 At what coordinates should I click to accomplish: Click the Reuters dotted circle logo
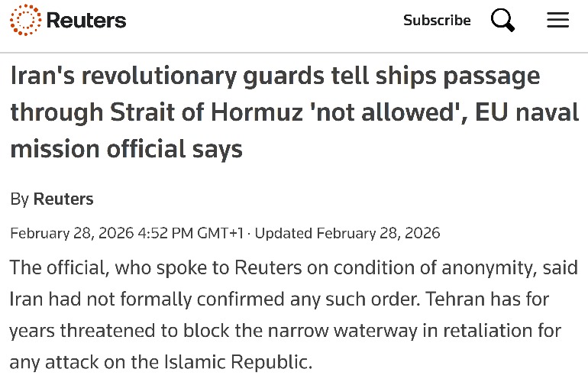point(23,21)
